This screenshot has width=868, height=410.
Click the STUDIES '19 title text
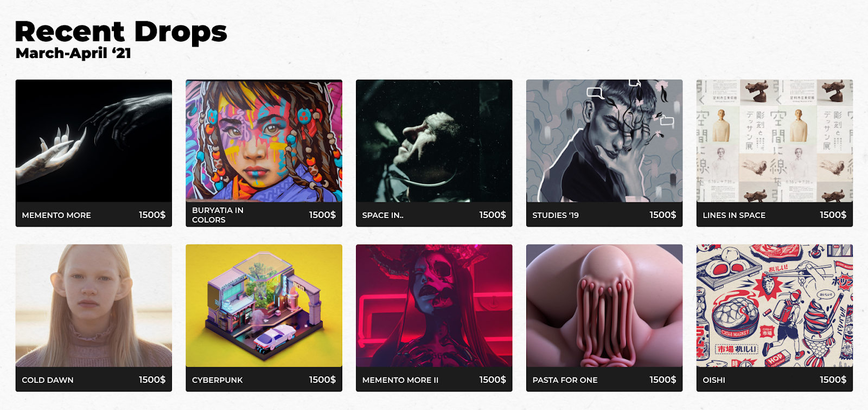[556, 215]
